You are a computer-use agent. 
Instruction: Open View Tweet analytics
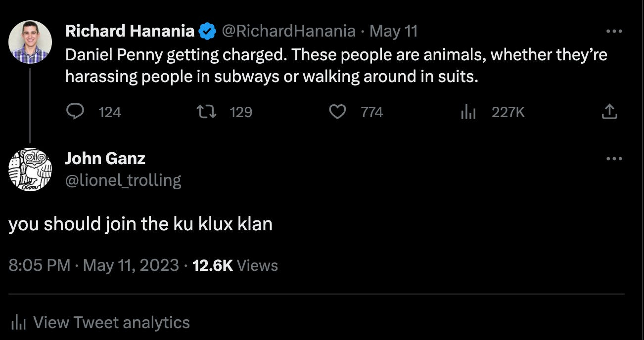pos(111,323)
